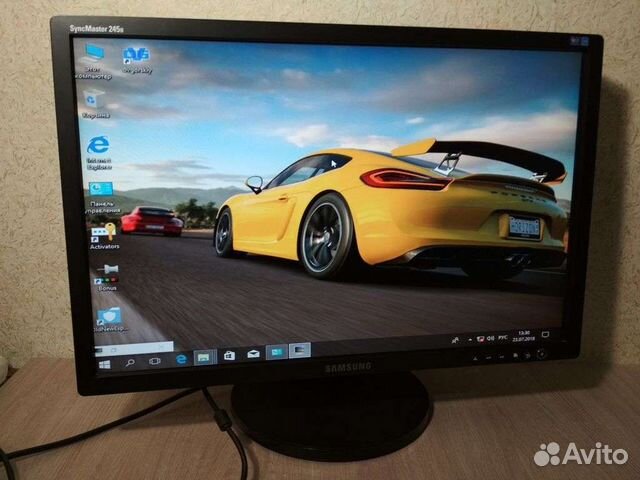
Task: Open the Bonus desktop shortcut
Action: [107, 278]
